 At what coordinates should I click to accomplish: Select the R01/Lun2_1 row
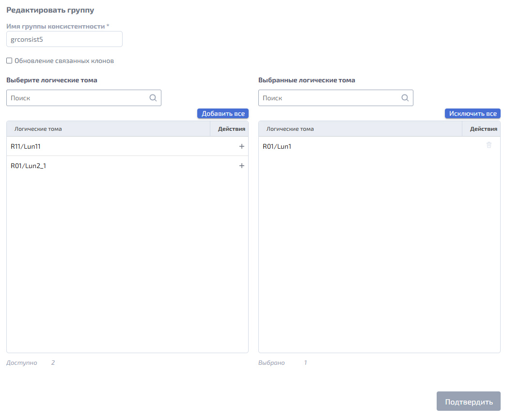pos(127,166)
